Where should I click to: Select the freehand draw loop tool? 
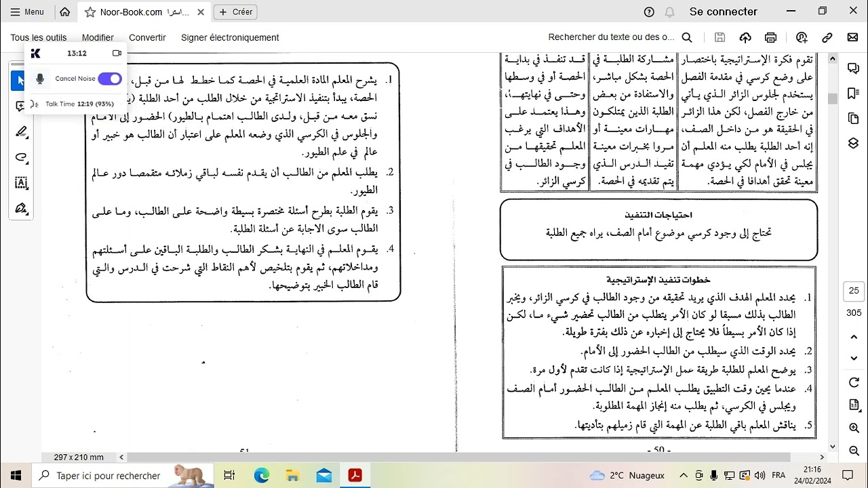21,157
